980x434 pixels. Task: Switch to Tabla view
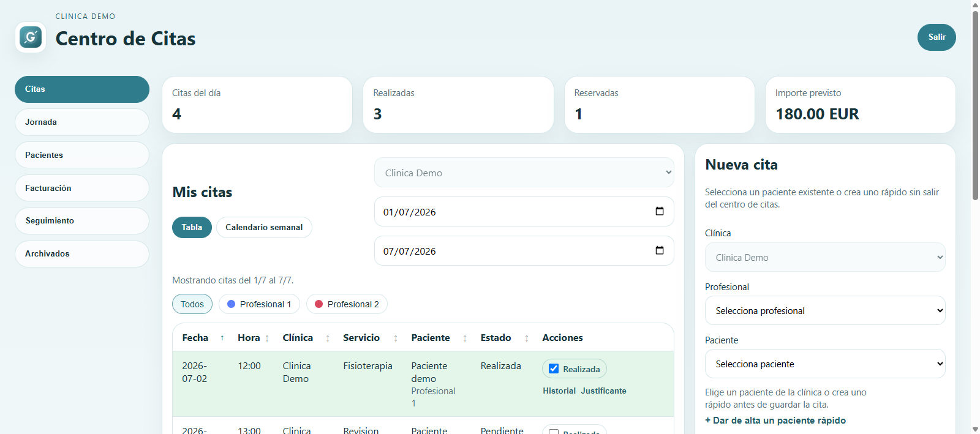pos(192,227)
